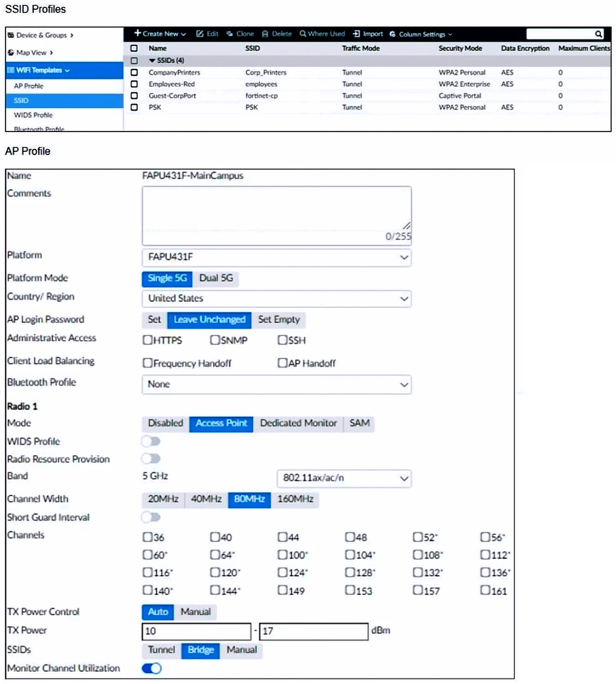Select WIDS Profile in the sidebar

click(x=33, y=115)
